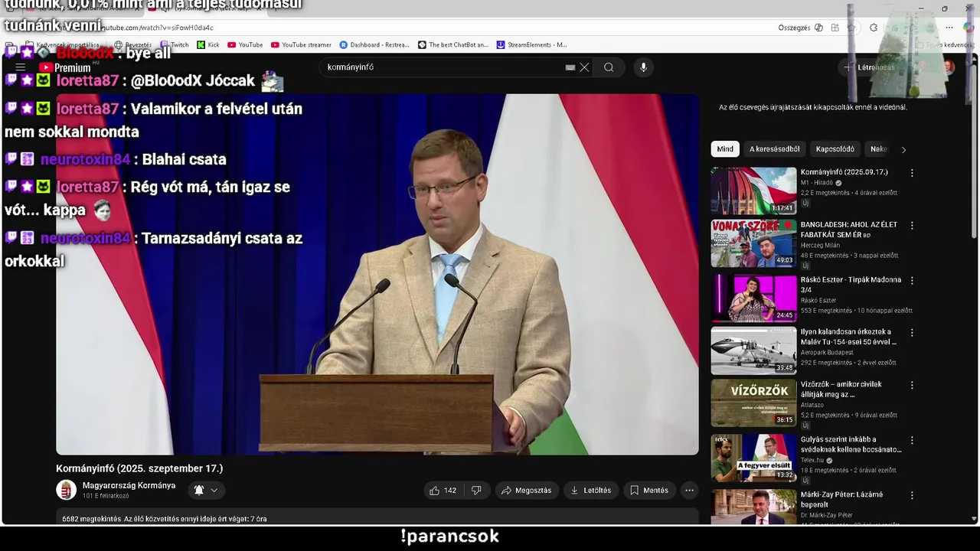The width and height of the screenshot is (980, 551).
Task: Like the video with thumbs up
Action: tap(443, 491)
